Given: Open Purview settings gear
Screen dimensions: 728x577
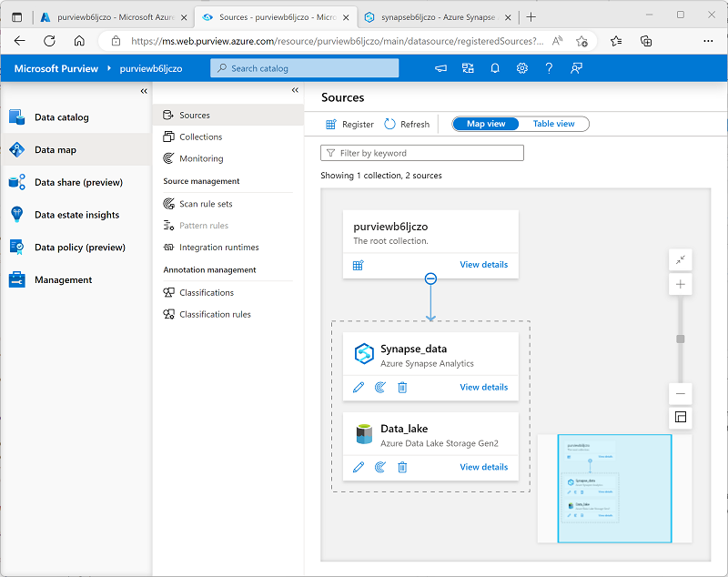Looking at the screenshot, I should coord(521,68).
